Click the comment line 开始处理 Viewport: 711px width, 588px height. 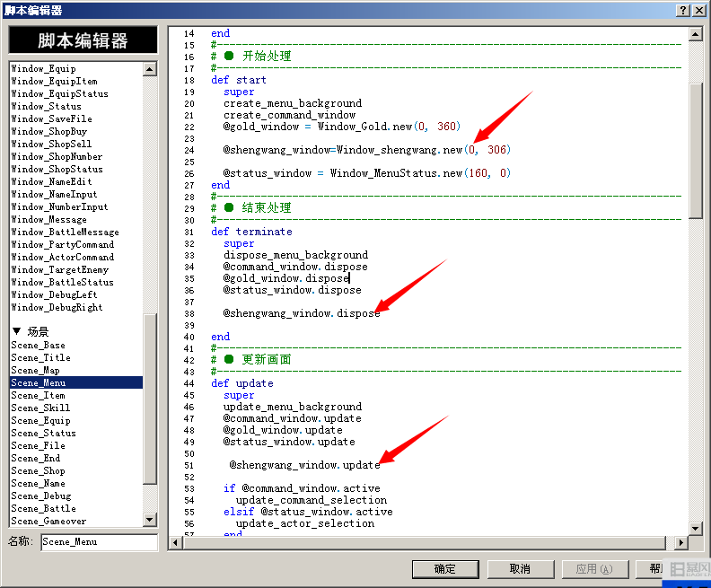coord(251,57)
